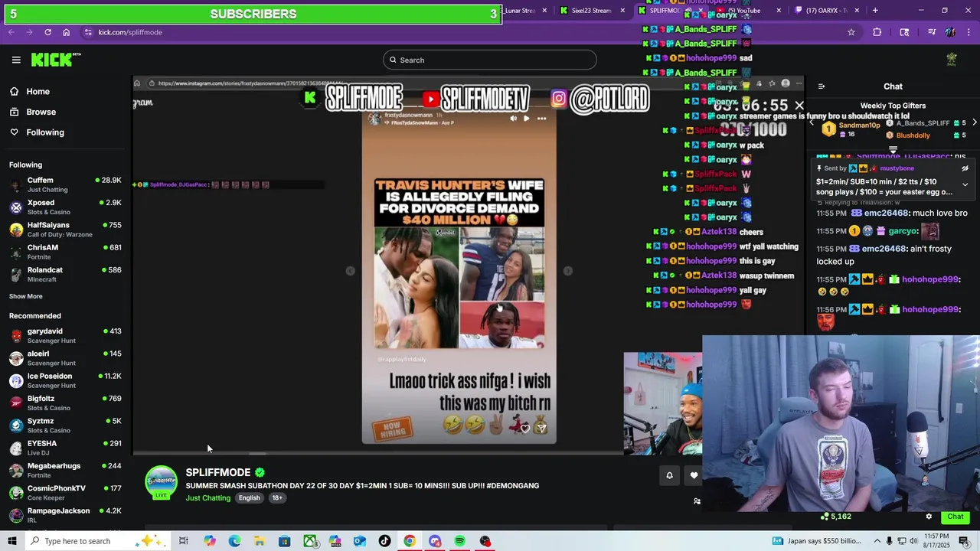Open the recommended Syztmz channel
Image resolution: width=980 pixels, height=551 pixels.
(65, 425)
